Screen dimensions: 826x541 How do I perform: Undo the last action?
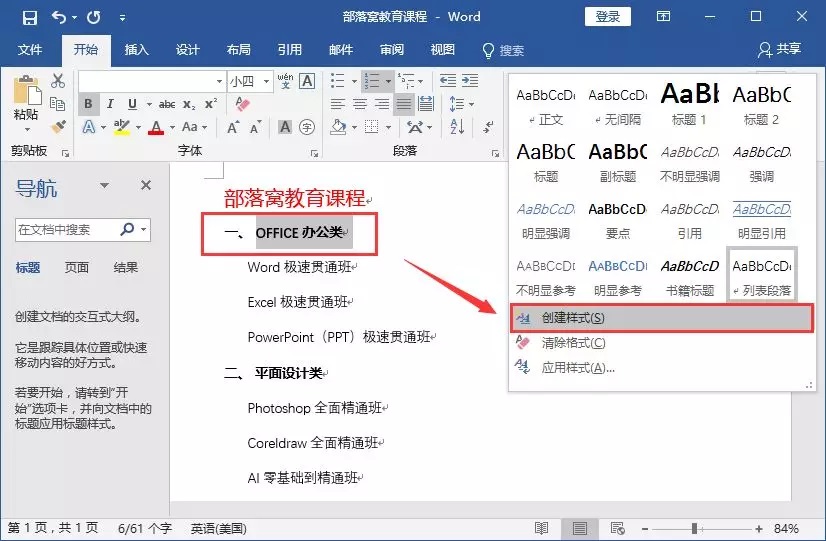coord(58,17)
